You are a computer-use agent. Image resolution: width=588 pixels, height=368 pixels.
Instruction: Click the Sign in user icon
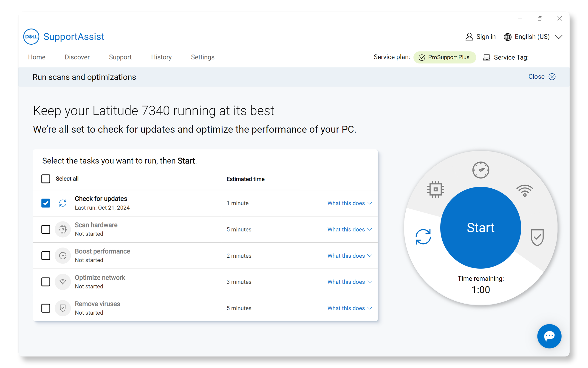click(469, 37)
